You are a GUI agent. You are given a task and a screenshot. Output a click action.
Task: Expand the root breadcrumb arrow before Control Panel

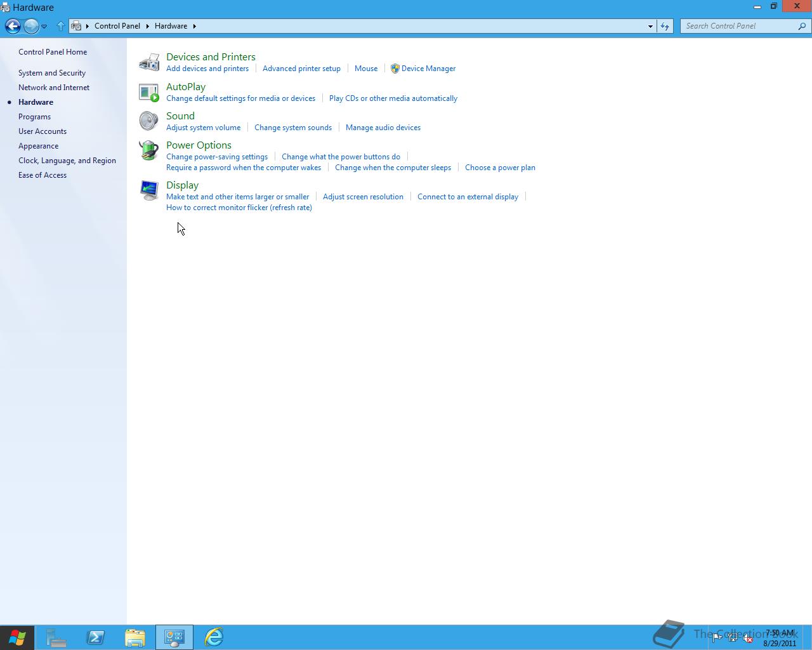tap(88, 26)
